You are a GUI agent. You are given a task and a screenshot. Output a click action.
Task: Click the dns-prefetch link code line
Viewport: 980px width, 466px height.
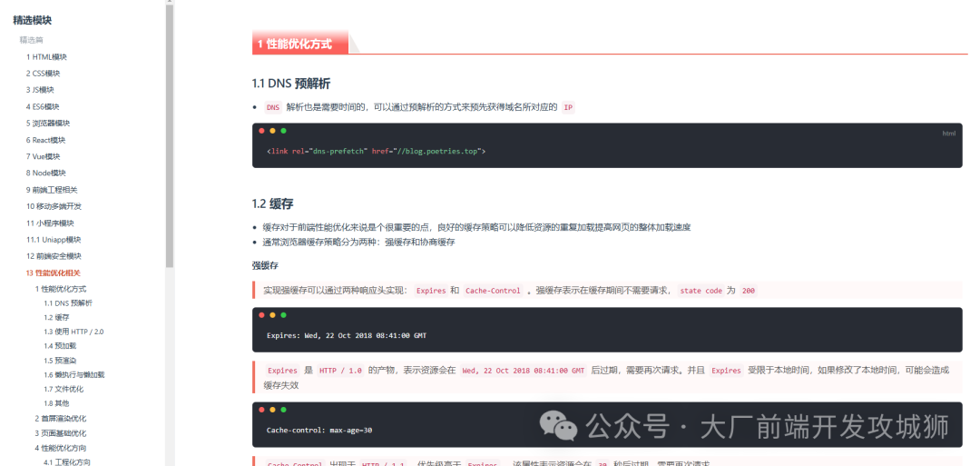pyautogui.click(x=377, y=152)
